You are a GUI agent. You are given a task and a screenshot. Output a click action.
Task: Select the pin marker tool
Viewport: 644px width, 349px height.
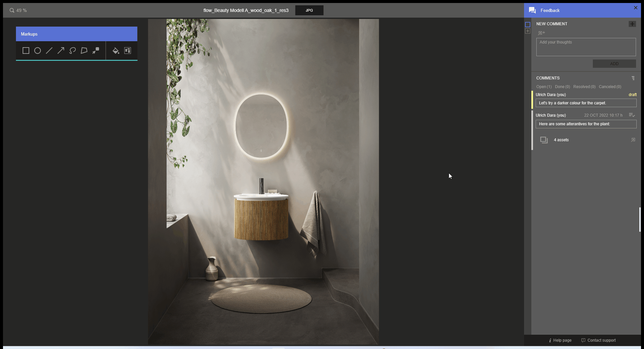(96, 51)
